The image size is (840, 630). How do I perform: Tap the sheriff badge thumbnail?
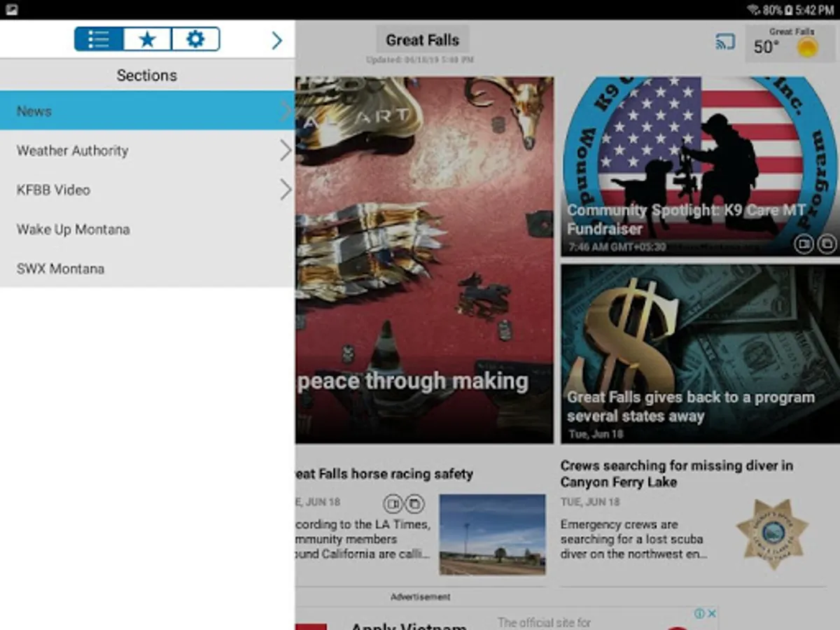point(772,533)
